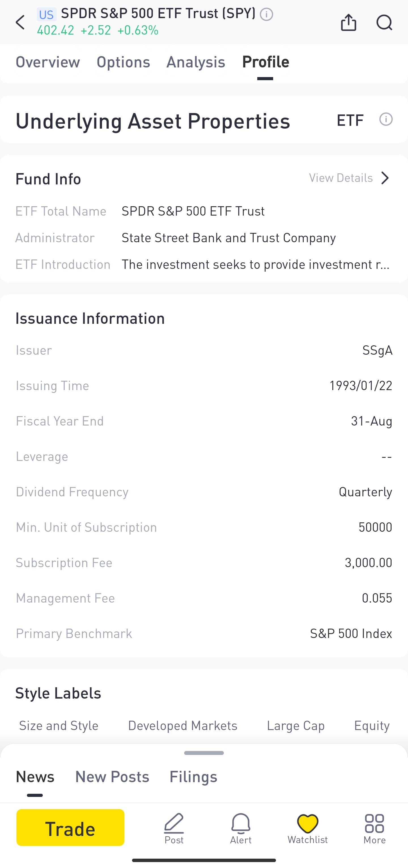The image size is (408, 868).
Task: Tap the search magnifier icon
Action: [384, 23]
